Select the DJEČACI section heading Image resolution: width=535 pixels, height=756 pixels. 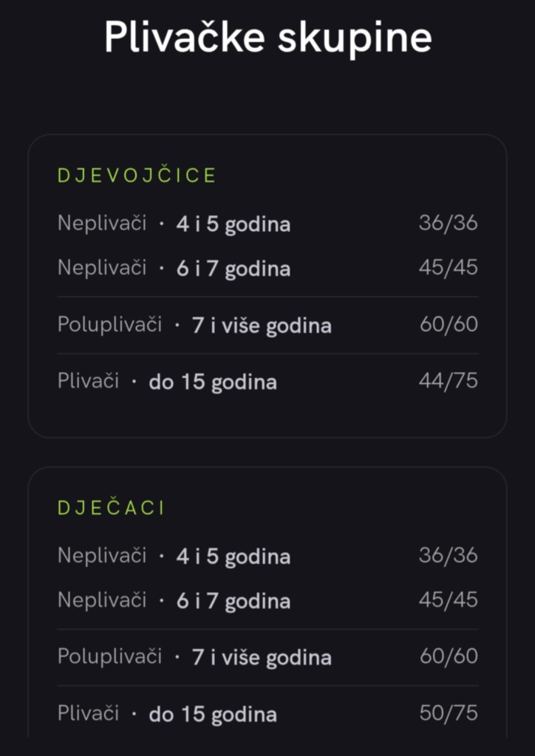click(111, 508)
